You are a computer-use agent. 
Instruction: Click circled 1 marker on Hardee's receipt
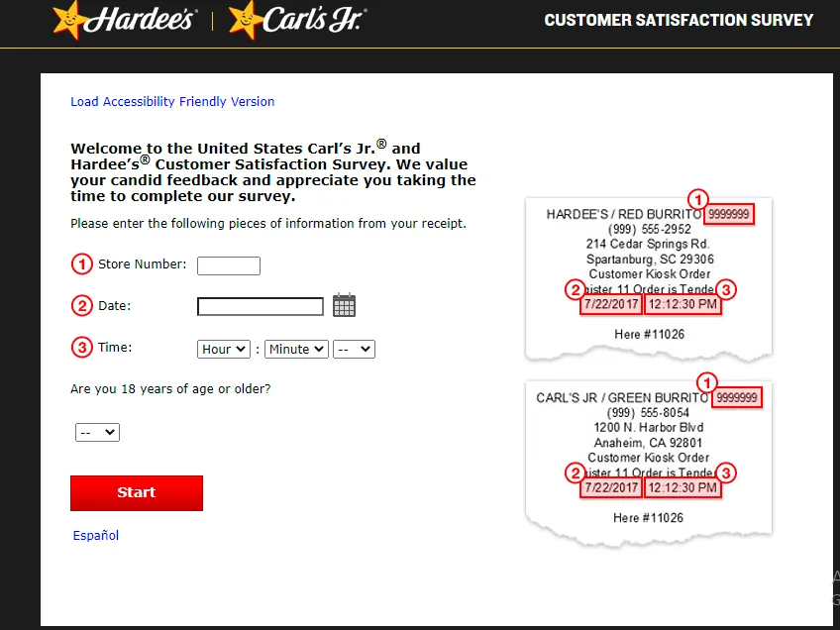(x=699, y=197)
